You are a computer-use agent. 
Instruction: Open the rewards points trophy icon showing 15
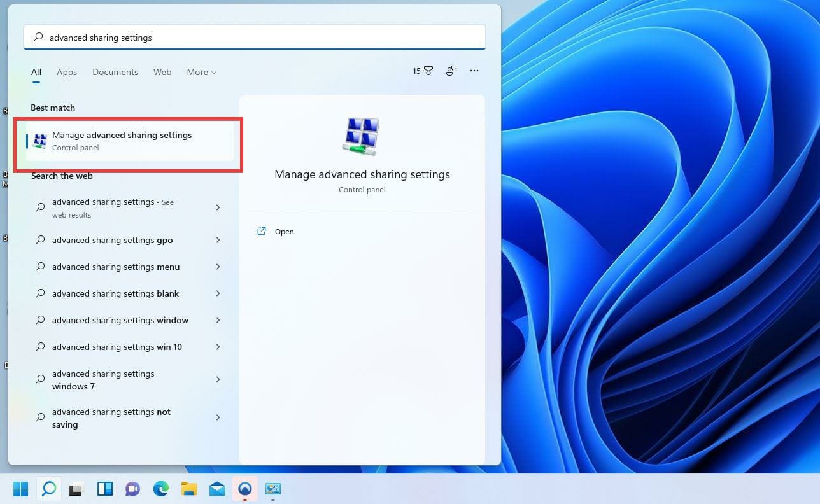(423, 71)
